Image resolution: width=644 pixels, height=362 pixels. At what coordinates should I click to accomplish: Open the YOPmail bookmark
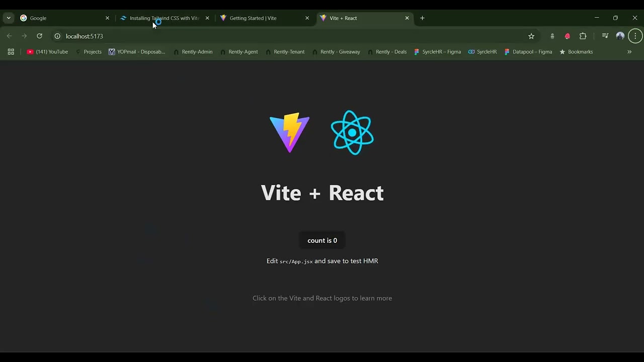pyautogui.click(x=137, y=52)
